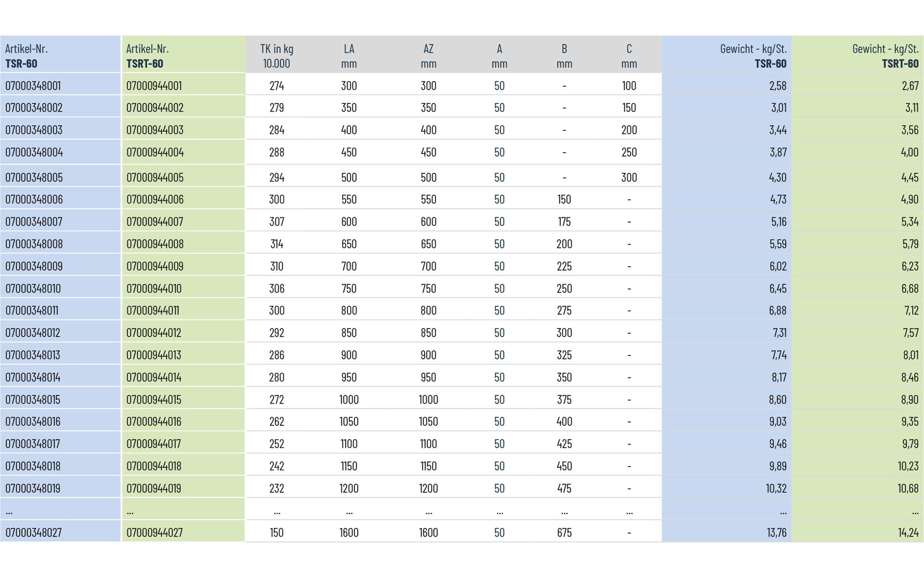Select article number 07000348001
924x578 pixels.
[33, 86]
